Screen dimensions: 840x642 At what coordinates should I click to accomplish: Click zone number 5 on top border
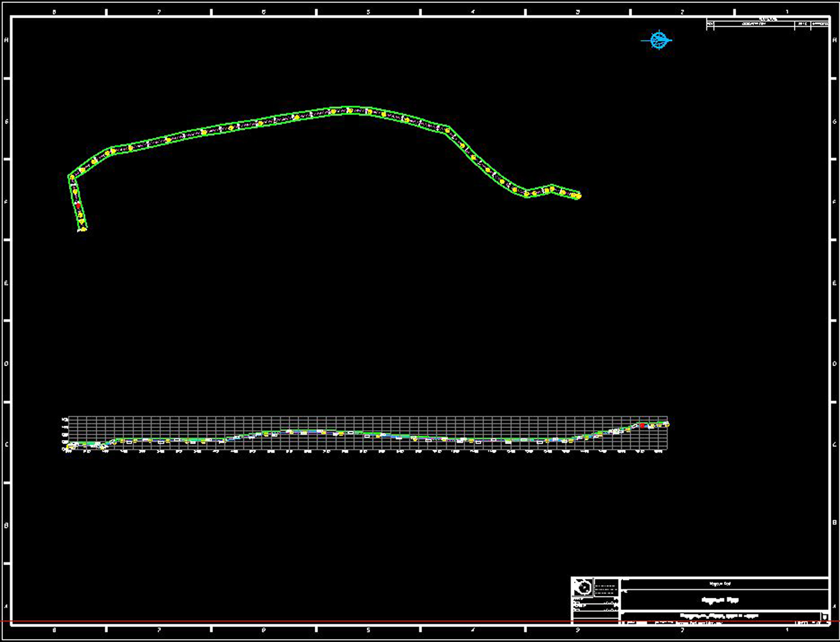(x=368, y=11)
